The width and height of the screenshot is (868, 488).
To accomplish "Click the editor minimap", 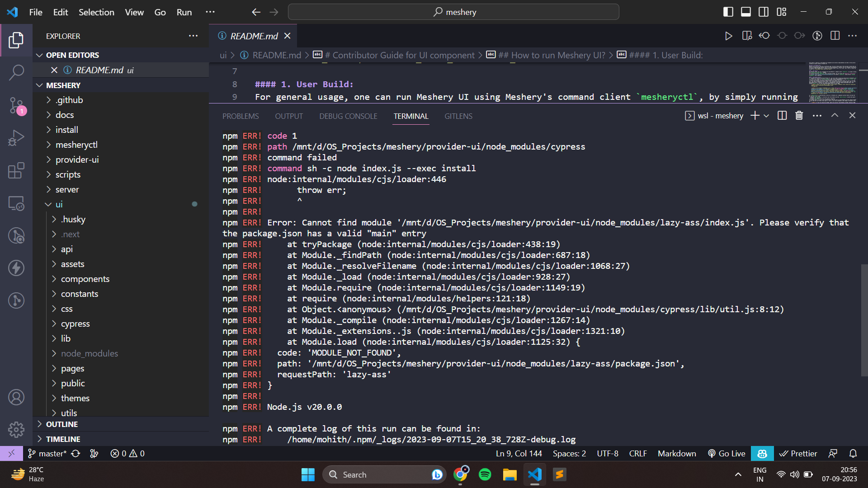I will click(833, 83).
